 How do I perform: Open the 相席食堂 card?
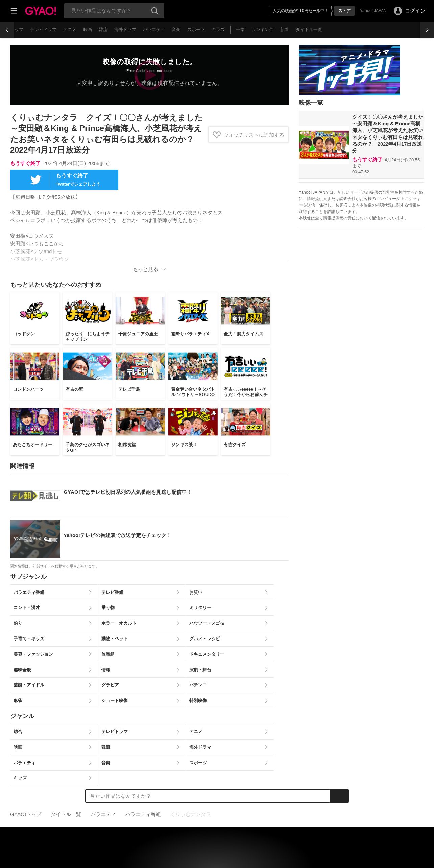(x=140, y=429)
